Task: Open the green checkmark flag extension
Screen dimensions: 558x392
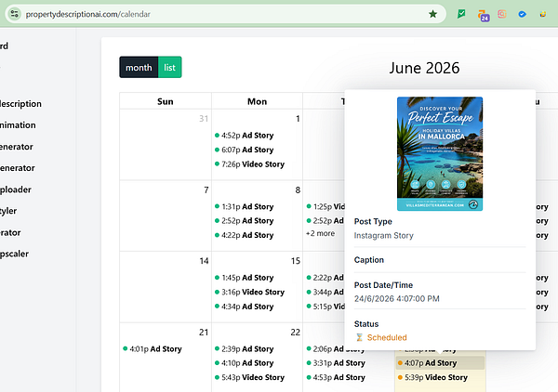Action: 461,14
